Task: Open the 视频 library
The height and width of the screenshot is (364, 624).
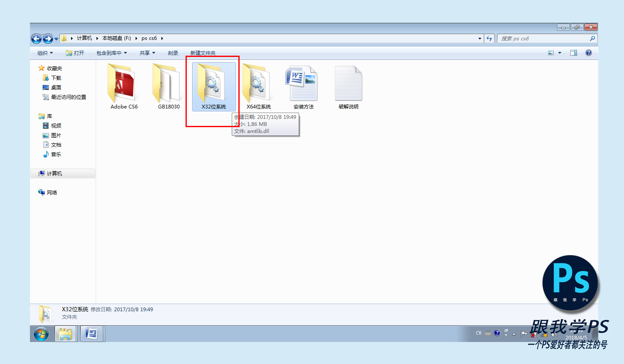Action: (52, 125)
